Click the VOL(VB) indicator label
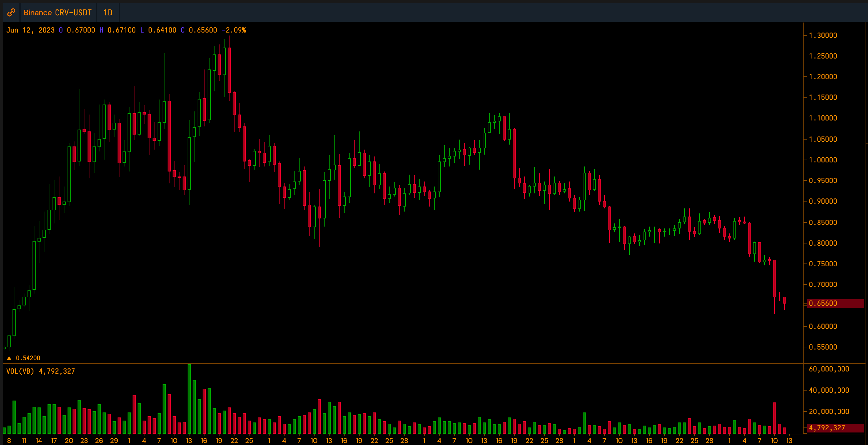Viewport: 868px width, 445px height. [20, 371]
